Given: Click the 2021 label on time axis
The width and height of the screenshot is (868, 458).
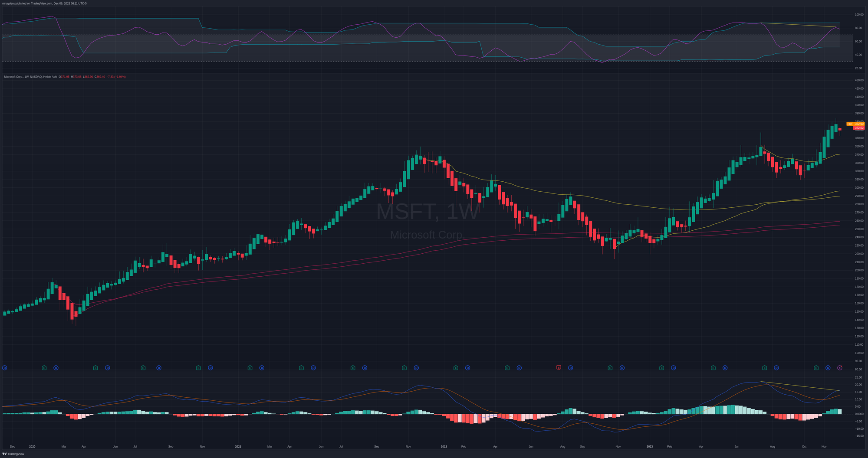Looking at the screenshot, I should [238, 446].
